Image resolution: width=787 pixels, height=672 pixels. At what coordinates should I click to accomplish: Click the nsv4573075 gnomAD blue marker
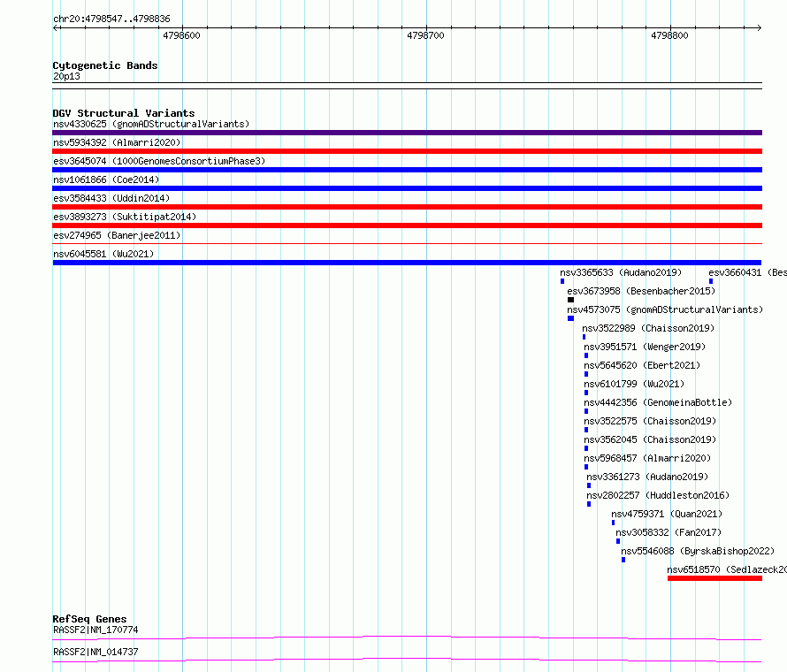click(570, 318)
